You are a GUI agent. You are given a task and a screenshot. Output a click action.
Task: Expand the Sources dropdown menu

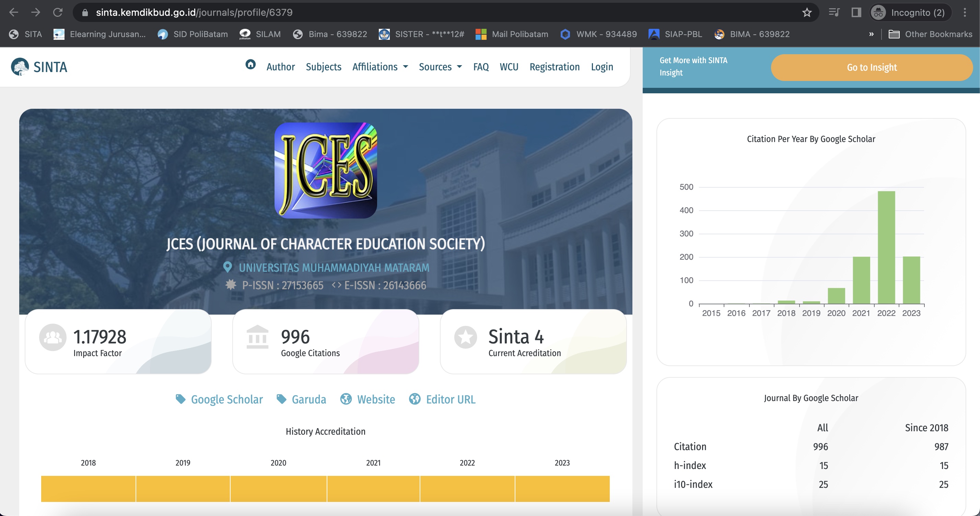(x=440, y=67)
